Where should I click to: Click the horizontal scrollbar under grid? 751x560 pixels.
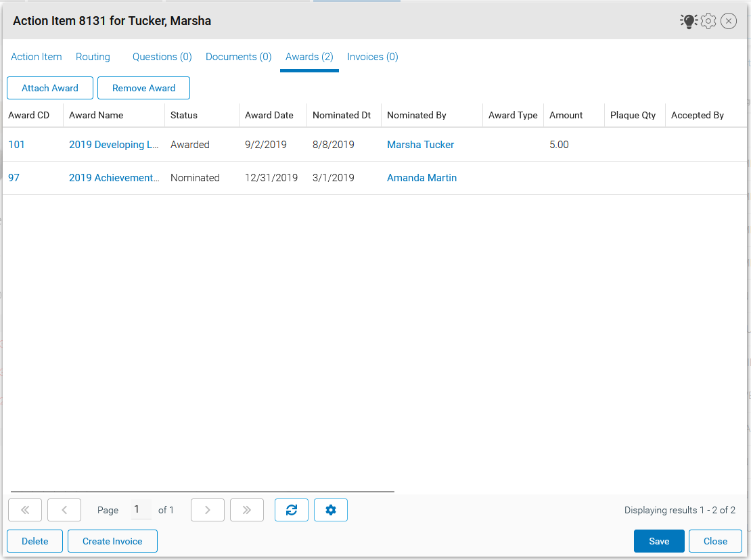click(202, 491)
